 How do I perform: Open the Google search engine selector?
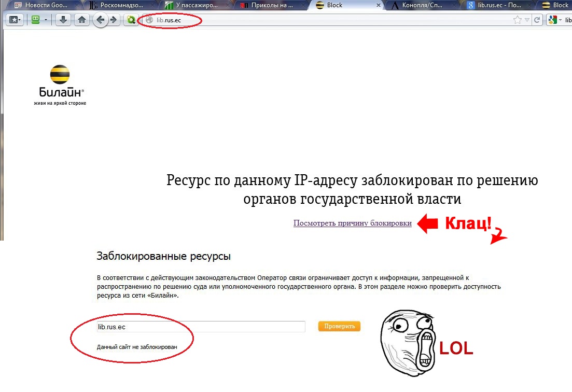click(x=554, y=20)
